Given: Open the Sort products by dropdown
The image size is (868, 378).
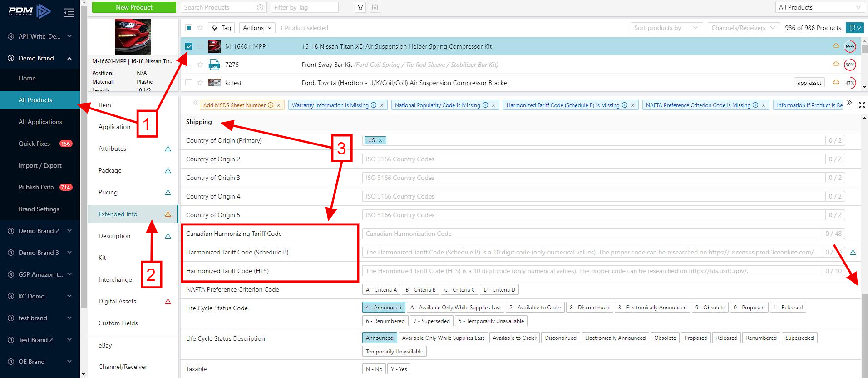Looking at the screenshot, I should tap(666, 28).
